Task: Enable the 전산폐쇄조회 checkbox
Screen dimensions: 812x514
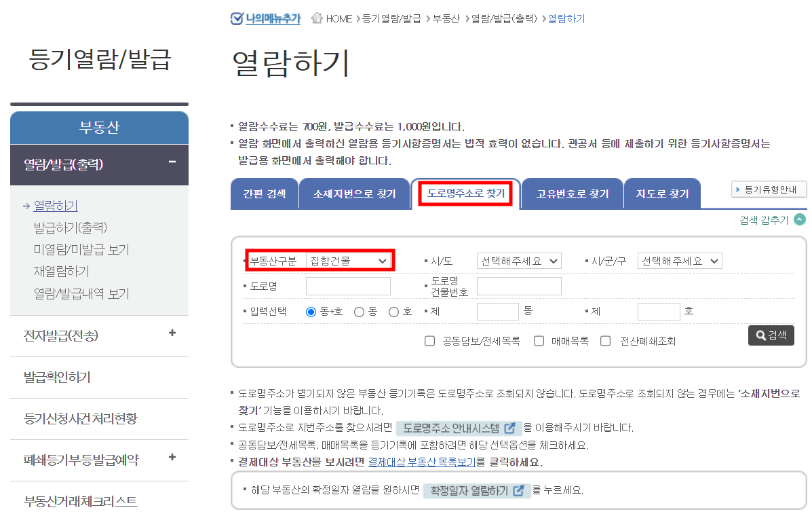Action: point(605,340)
